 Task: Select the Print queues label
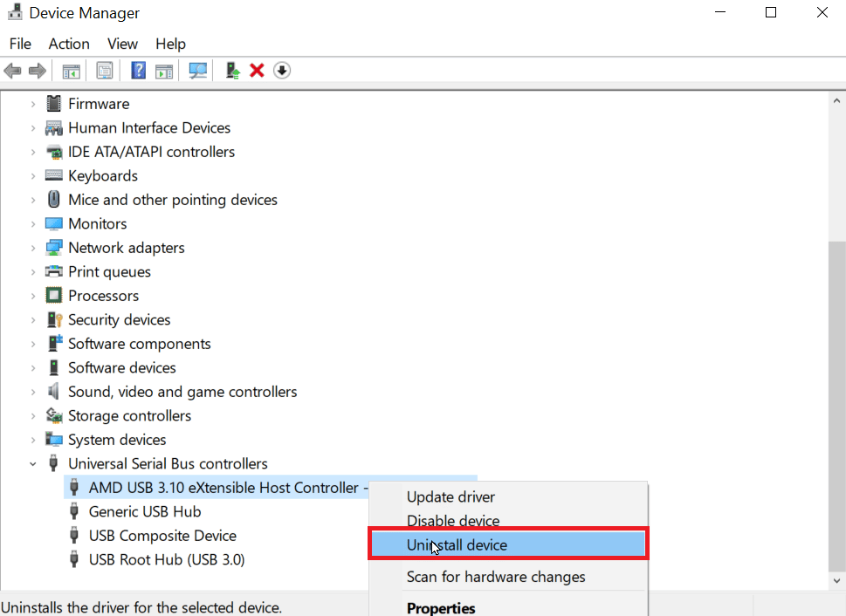[109, 272]
